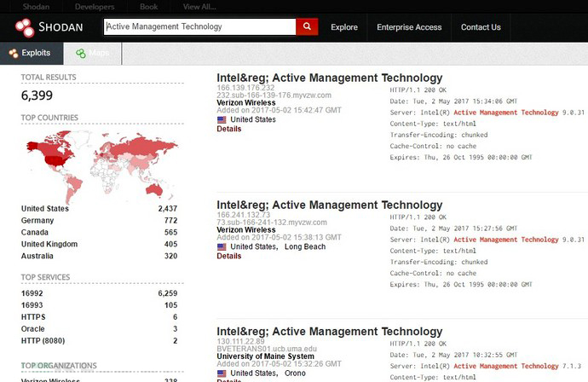
Task: Click hostname 73.sub-166-241-132.myvzw.com
Action: (x=272, y=223)
